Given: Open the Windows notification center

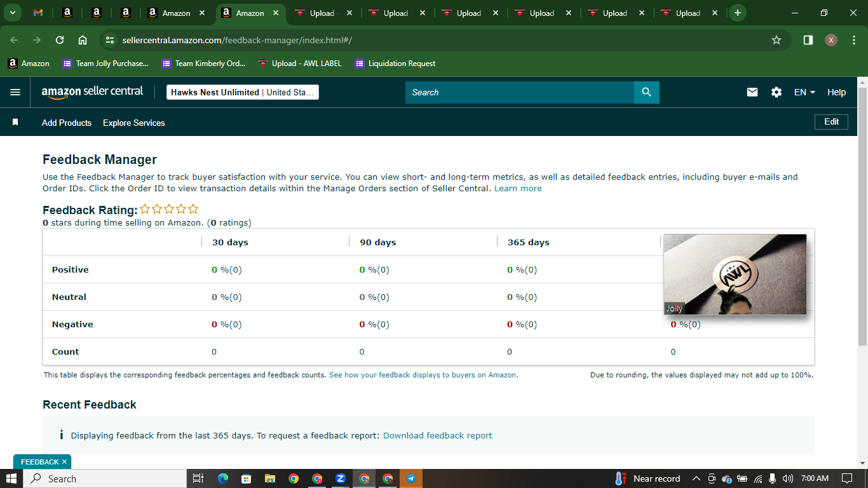Looking at the screenshot, I should pyautogui.click(x=847, y=478).
